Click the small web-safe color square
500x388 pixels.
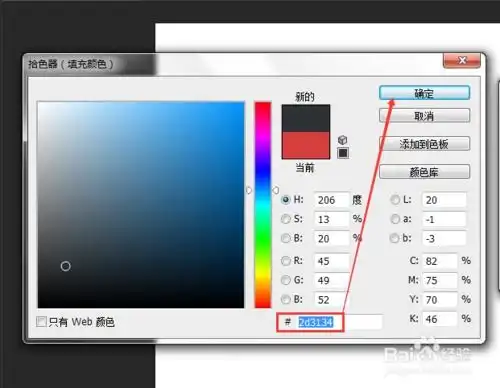point(343,153)
